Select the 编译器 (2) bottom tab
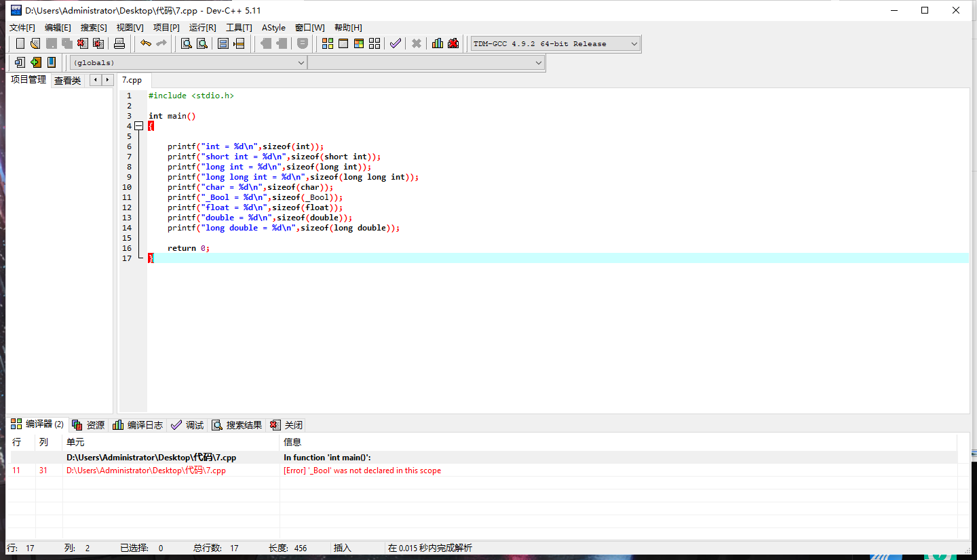Image resolution: width=977 pixels, height=560 pixels. pyautogui.click(x=37, y=424)
